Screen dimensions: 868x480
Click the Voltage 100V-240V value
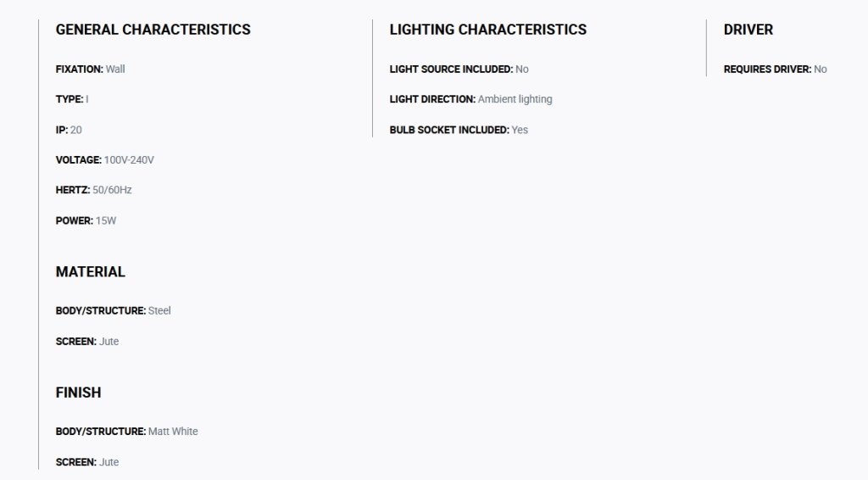pyautogui.click(x=129, y=160)
